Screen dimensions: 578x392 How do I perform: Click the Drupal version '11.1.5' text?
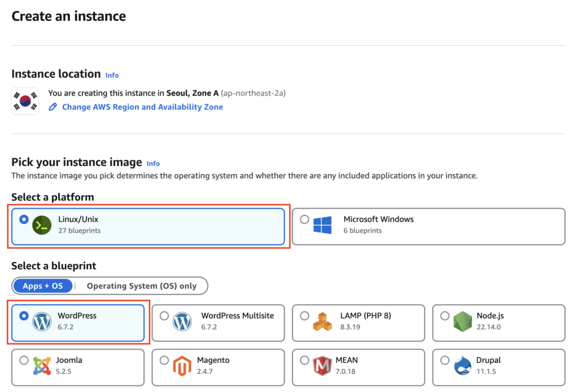[486, 371]
